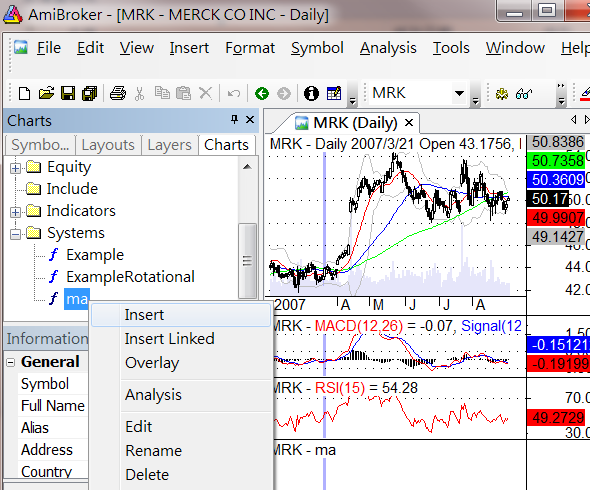Click the glasses toolbar icon
This screenshot has width=590, height=490.
524,93
